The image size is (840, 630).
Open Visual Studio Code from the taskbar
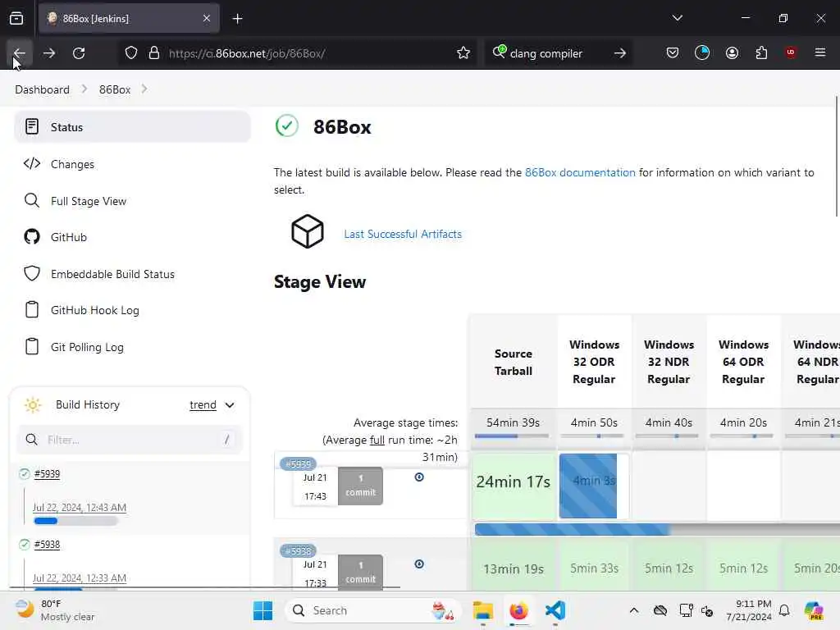[555, 610]
